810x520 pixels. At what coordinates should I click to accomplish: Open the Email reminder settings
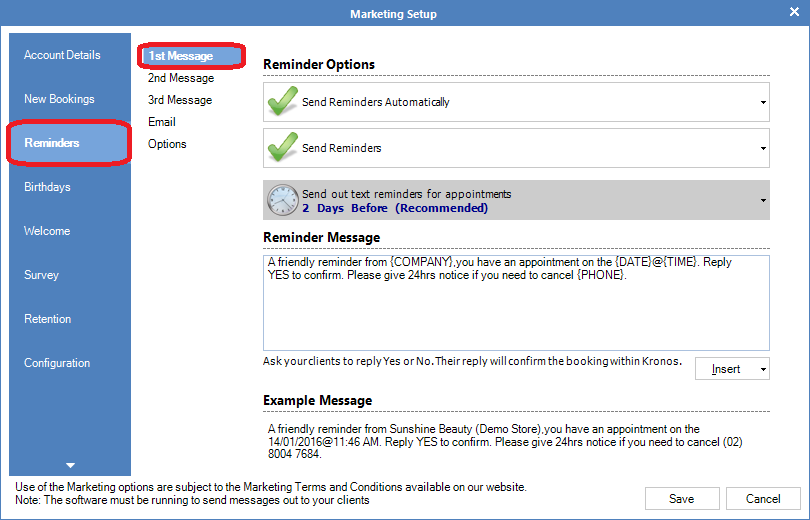162,122
